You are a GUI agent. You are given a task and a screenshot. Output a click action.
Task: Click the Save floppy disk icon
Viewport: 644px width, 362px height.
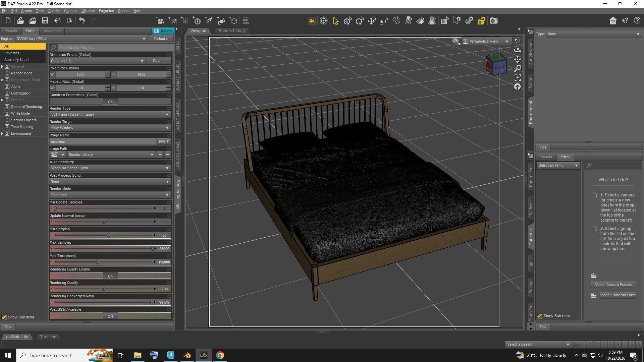pos(45,21)
